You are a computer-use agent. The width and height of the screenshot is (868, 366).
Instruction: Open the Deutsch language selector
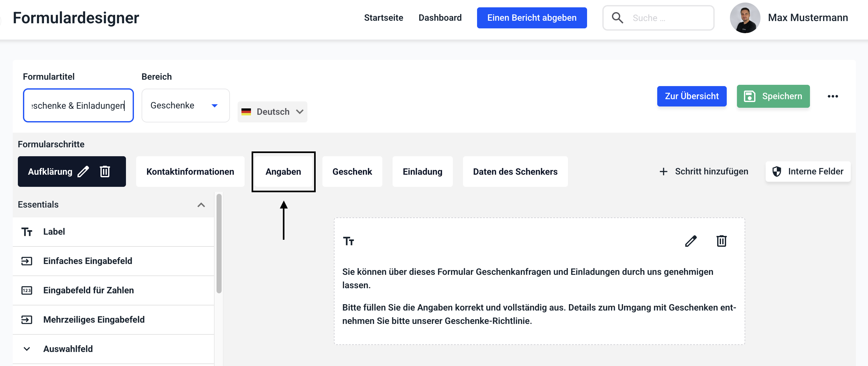coord(272,112)
